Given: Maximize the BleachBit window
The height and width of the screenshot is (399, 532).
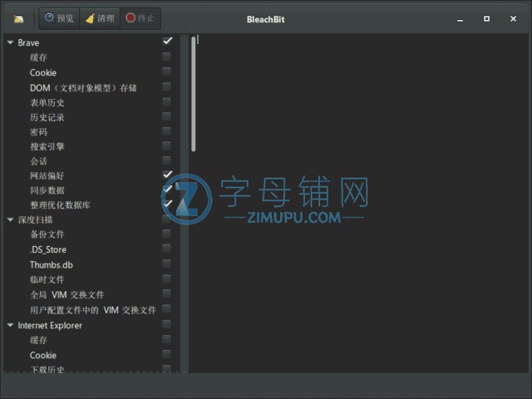Looking at the screenshot, I should tap(486, 18).
